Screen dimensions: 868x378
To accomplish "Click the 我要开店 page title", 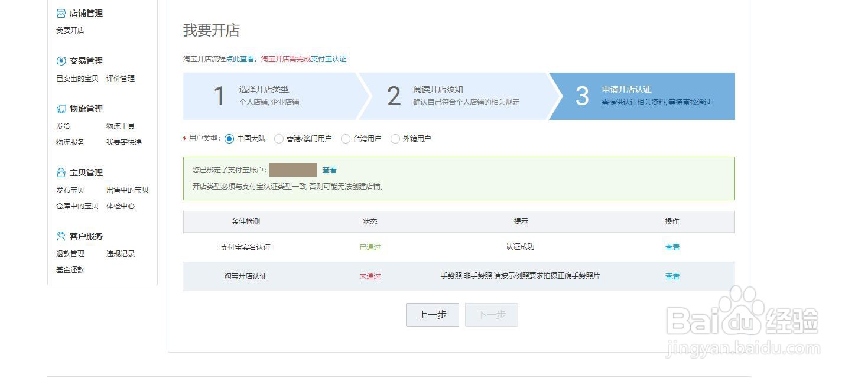I will pos(212,31).
